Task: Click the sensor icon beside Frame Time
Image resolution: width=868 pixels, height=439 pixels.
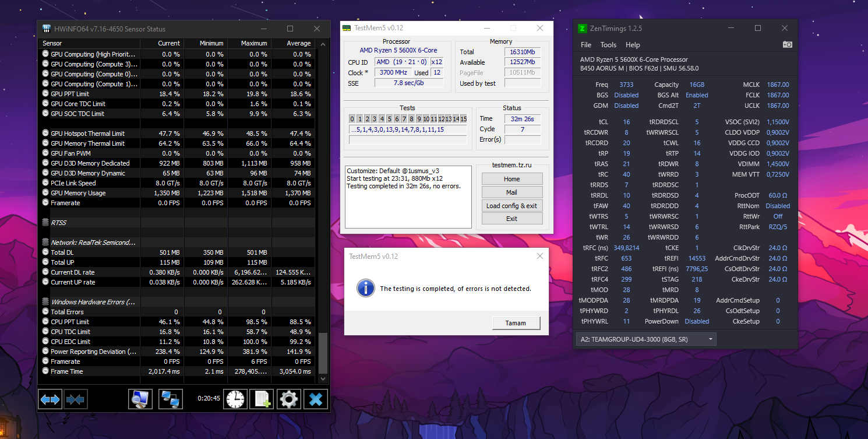Action: click(46, 371)
